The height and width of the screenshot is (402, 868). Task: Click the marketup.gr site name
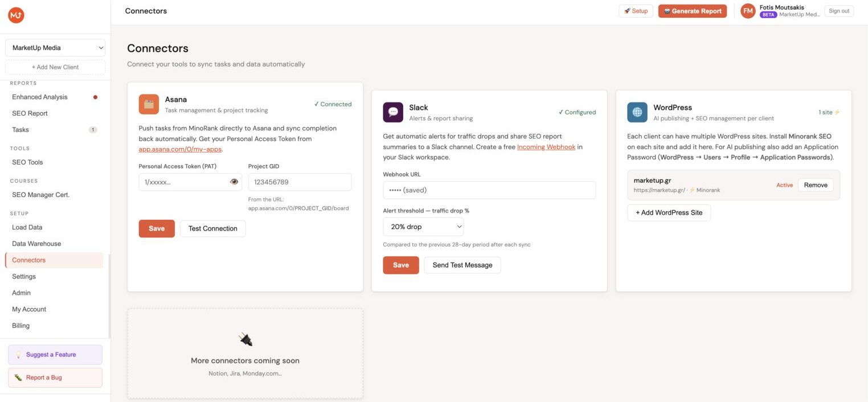click(652, 181)
